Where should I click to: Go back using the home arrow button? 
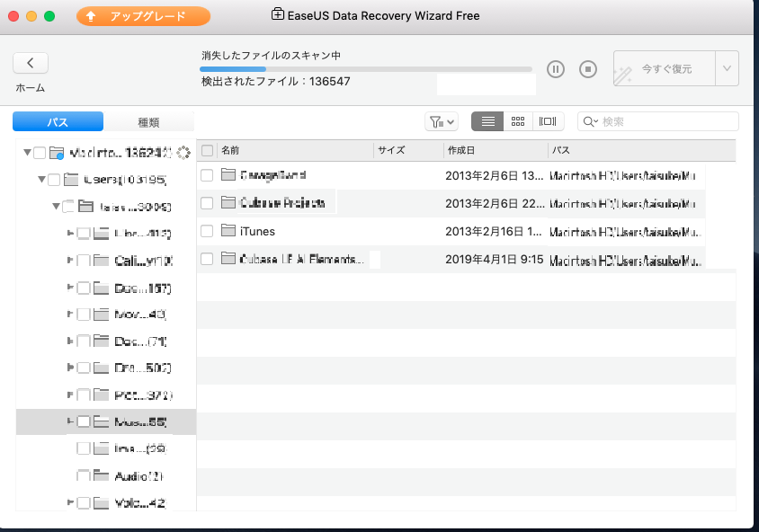coord(30,63)
